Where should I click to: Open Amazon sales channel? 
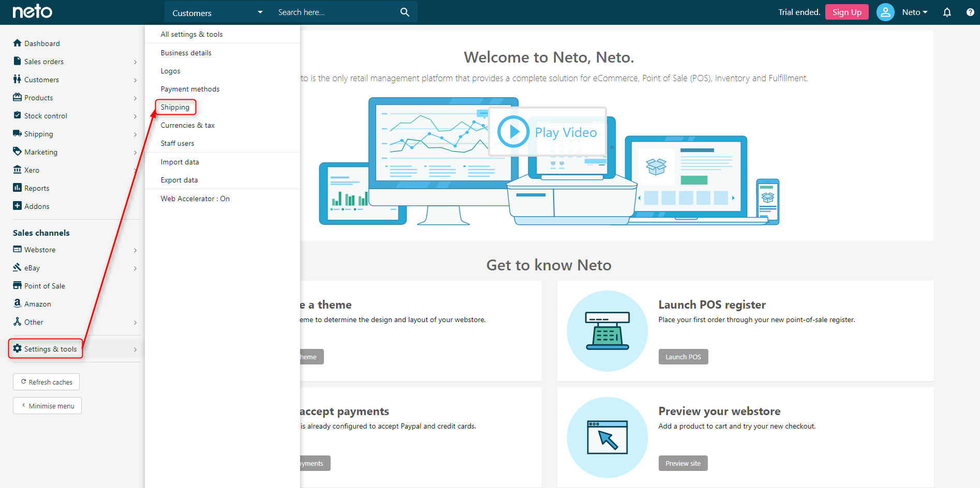38,304
